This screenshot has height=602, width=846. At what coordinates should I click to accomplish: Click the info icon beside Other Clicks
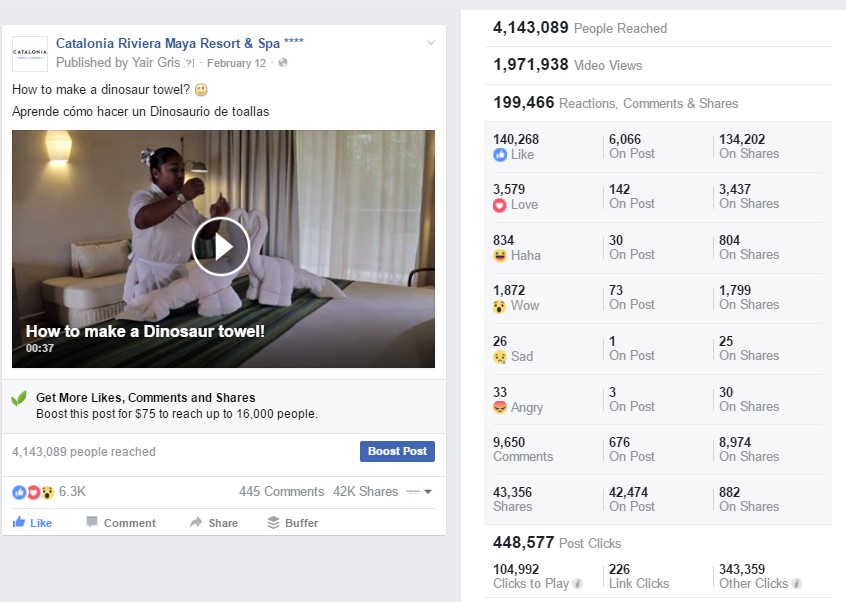click(796, 584)
